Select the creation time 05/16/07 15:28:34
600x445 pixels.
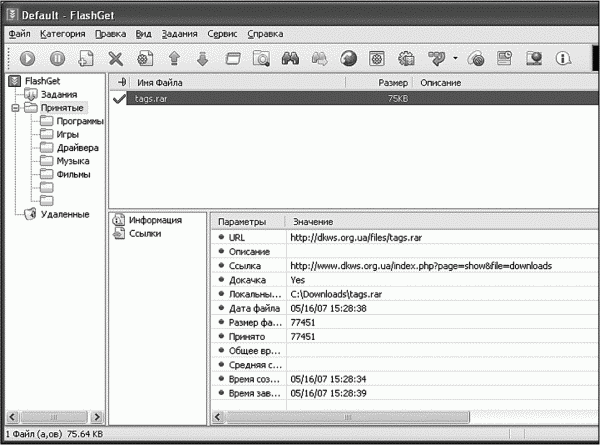tap(328, 379)
